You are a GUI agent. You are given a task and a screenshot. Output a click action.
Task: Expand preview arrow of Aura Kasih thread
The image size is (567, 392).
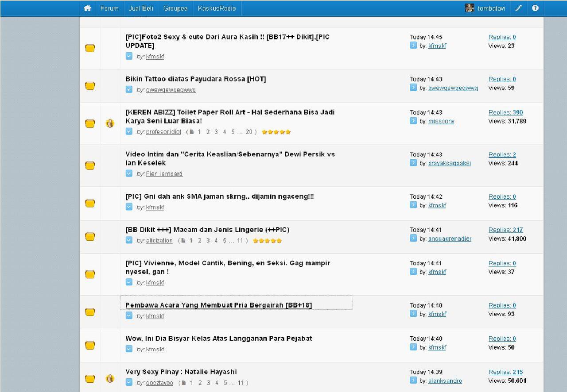(129, 56)
